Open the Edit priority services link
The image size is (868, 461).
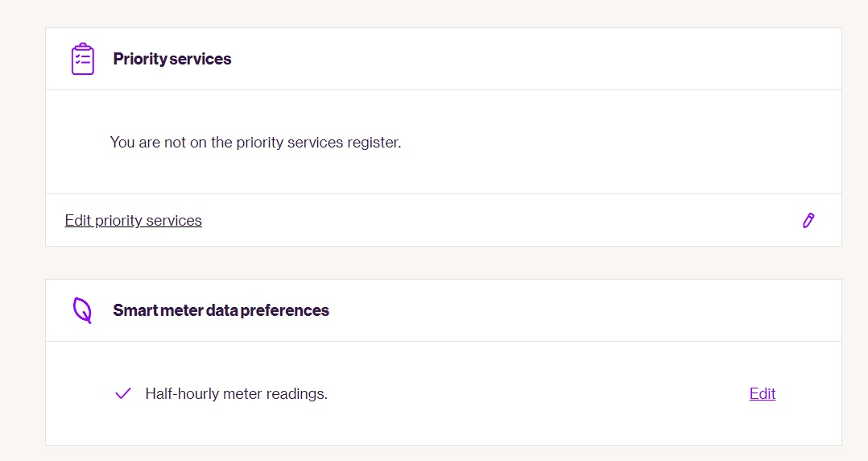point(133,220)
